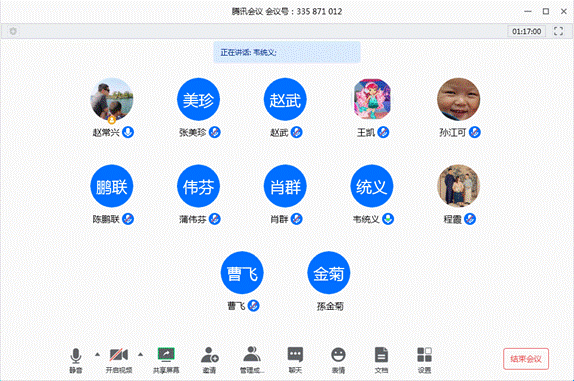
Task: Expand video options arrow beside camera
Action: click(140, 354)
